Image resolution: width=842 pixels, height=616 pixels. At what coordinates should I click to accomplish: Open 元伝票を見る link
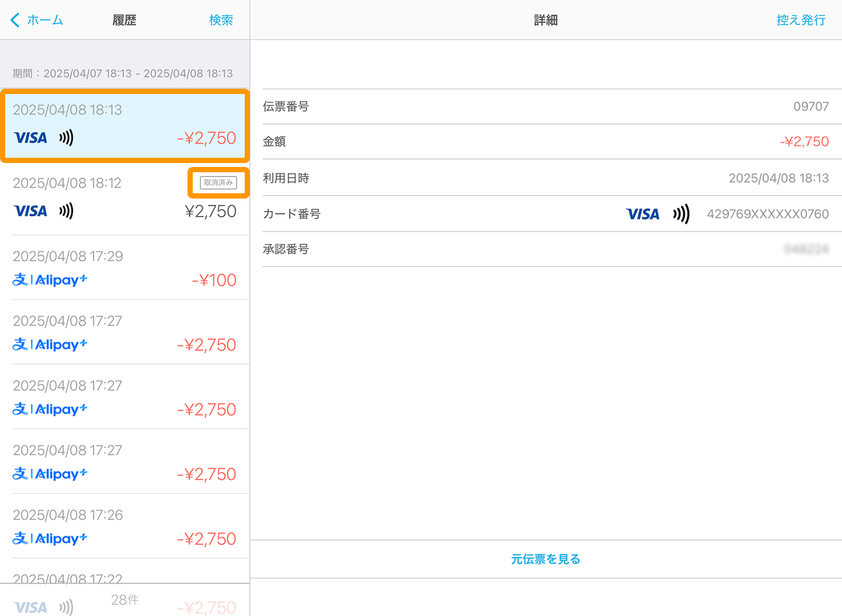tap(545, 559)
